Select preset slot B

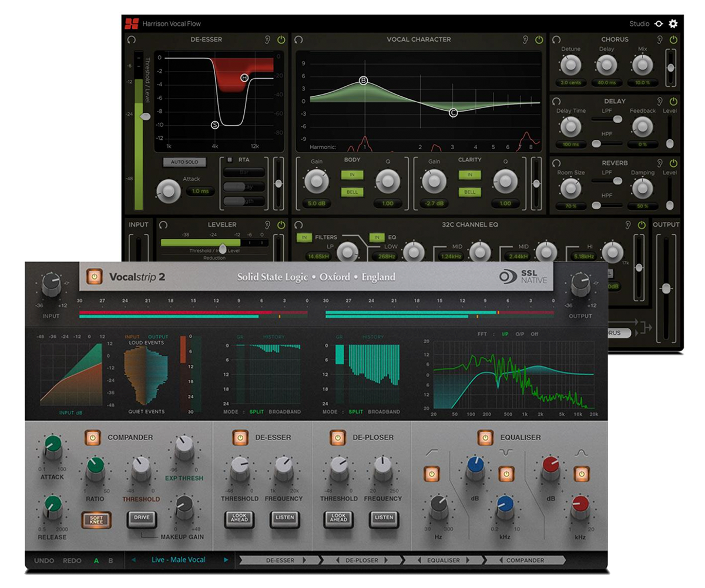click(110, 560)
